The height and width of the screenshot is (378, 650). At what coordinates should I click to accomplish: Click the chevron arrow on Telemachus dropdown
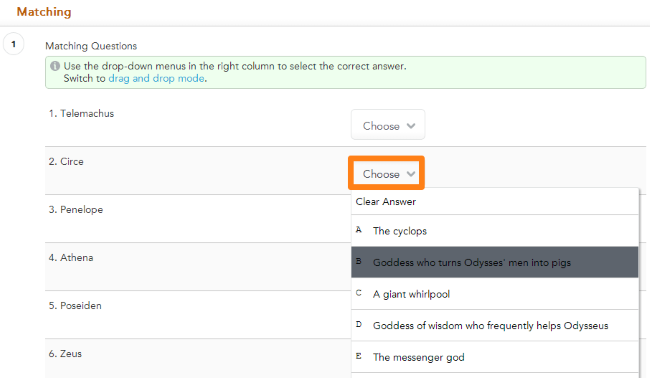point(411,126)
